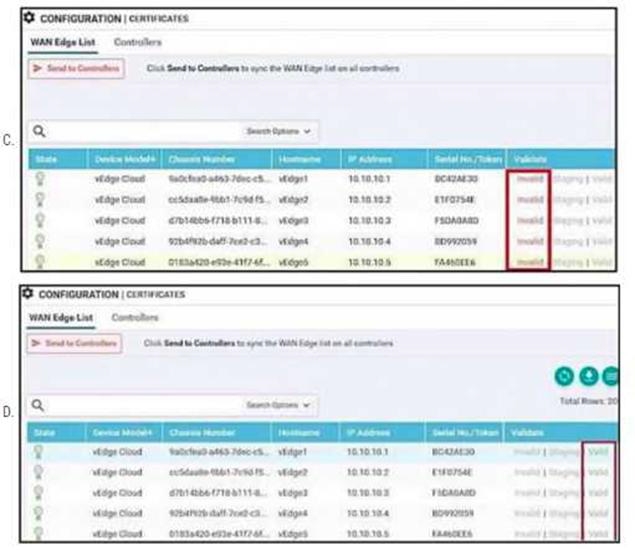Click vEdge1 chassis number in panel C
The image size is (635, 550).
tap(219, 179)
